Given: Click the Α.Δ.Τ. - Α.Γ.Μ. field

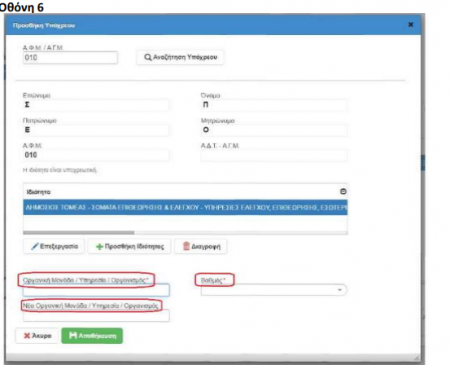Looking at the screenshot, I should (x=274, y=155).
